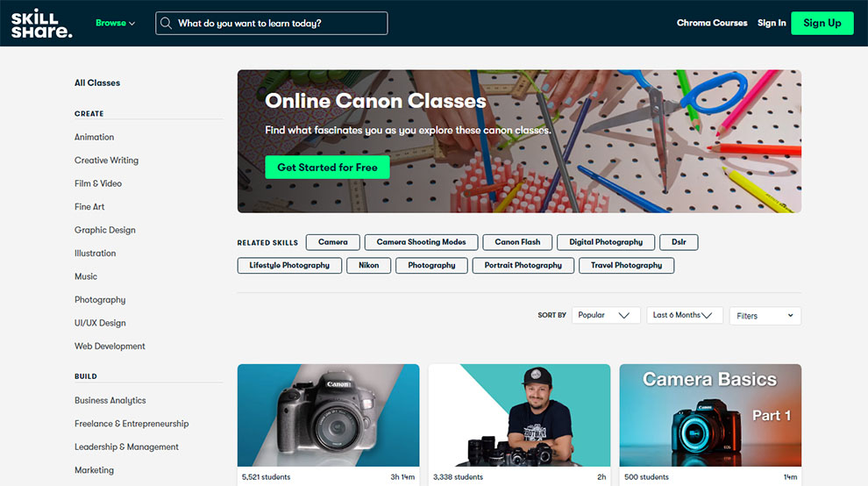Open Chroma Courses link
868x486 pixels.
712,23
